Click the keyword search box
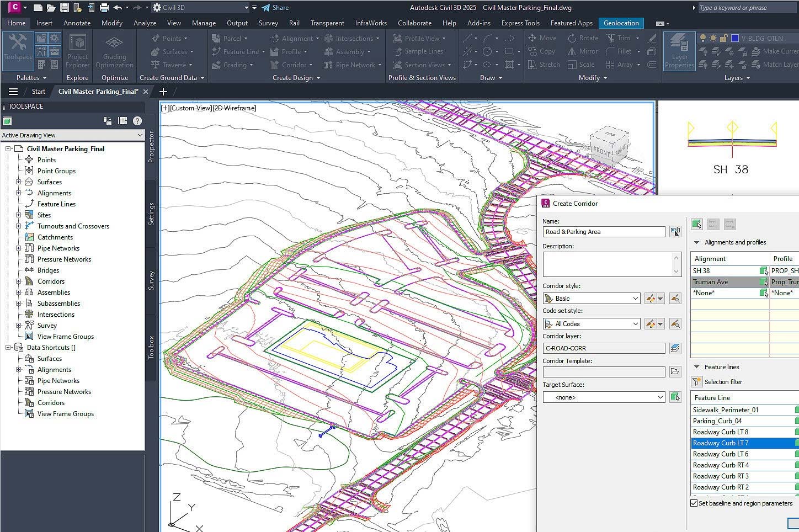The height and width of the screenshot is (532, 799). (x=747, y=8)
